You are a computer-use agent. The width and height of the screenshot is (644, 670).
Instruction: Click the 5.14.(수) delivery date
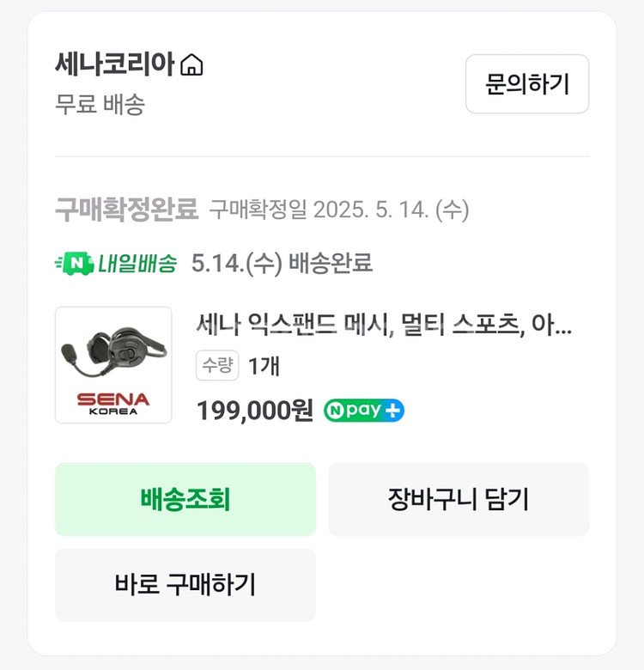[x=236, y=263]
